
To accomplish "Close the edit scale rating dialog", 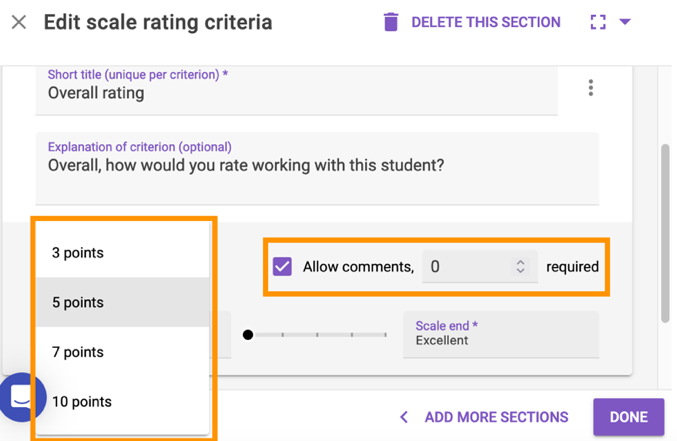I will (19, 22).
